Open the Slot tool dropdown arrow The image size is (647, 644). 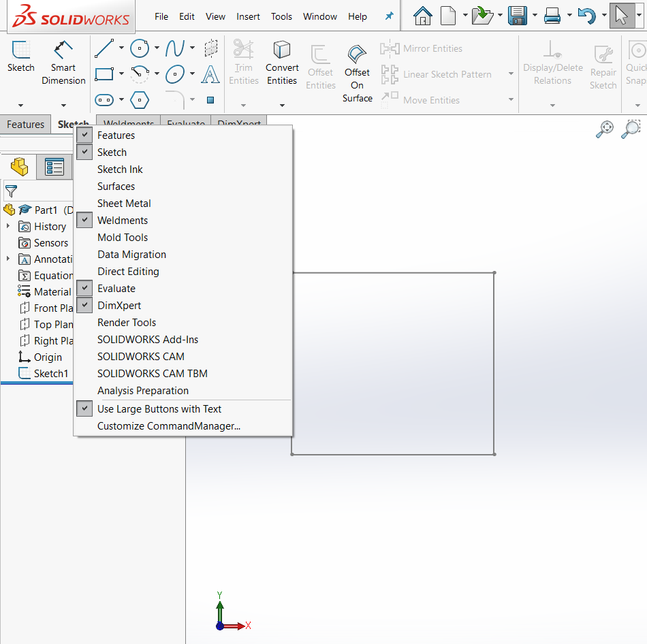(121, 99)
